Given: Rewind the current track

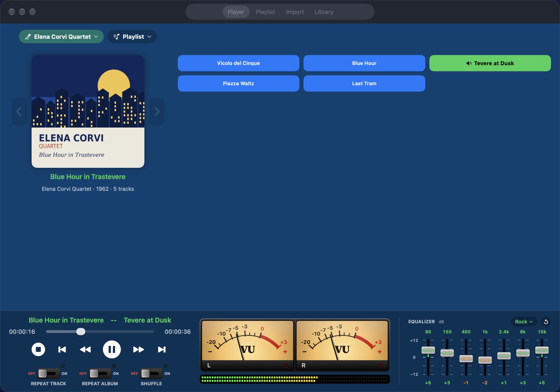Looking at the screenshot, I should point(85,349).
